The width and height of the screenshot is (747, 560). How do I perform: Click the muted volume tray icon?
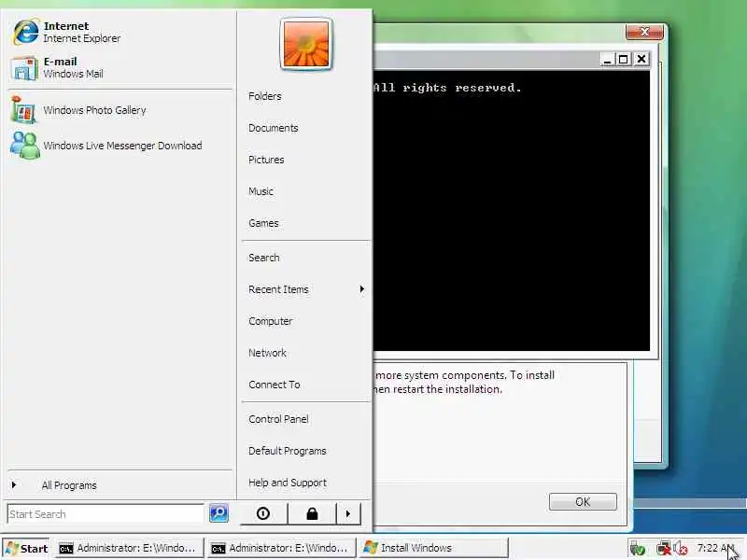click(x=681, y=549)
